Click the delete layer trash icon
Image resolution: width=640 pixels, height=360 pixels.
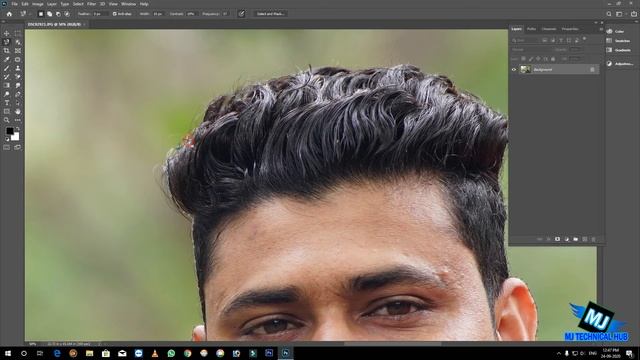tap(593, 239)
